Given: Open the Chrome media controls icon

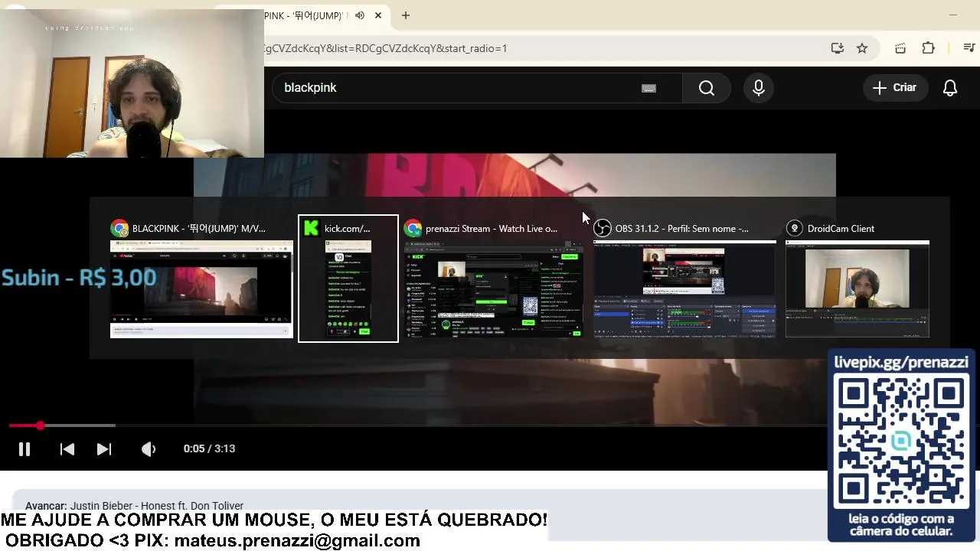Looking at the screenshot, I should point(969,48).
